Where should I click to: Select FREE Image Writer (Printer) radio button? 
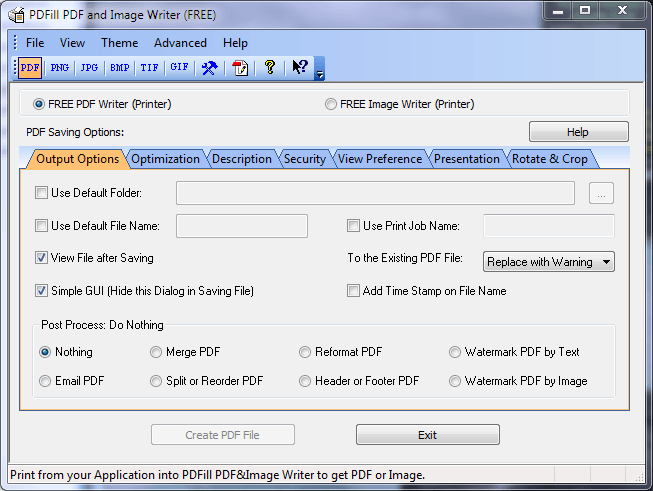point(331,104)
